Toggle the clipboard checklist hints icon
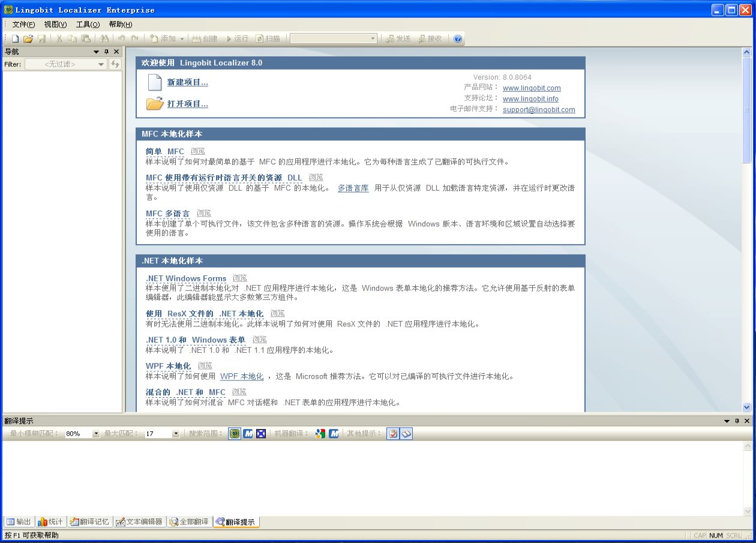The height and width of the screenshot is (543, 756). click(x=393, y=433)
